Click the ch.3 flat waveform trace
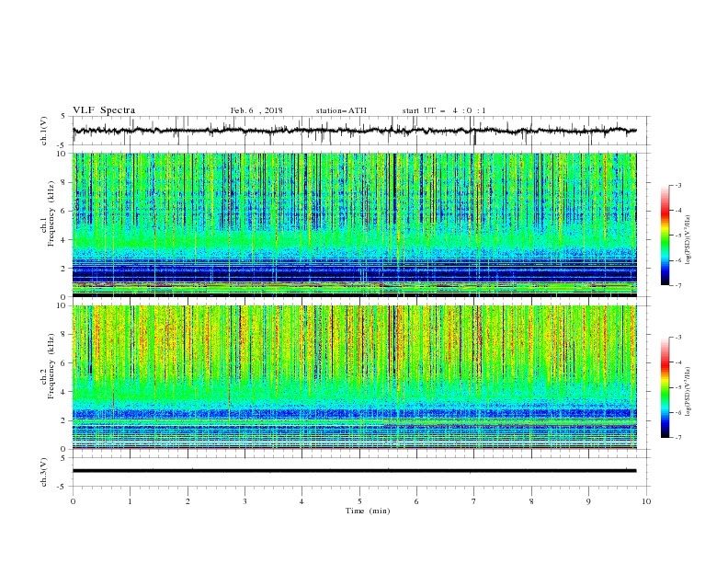The width and height of the screenshot is (728, 563). click(x=355, y=471)
